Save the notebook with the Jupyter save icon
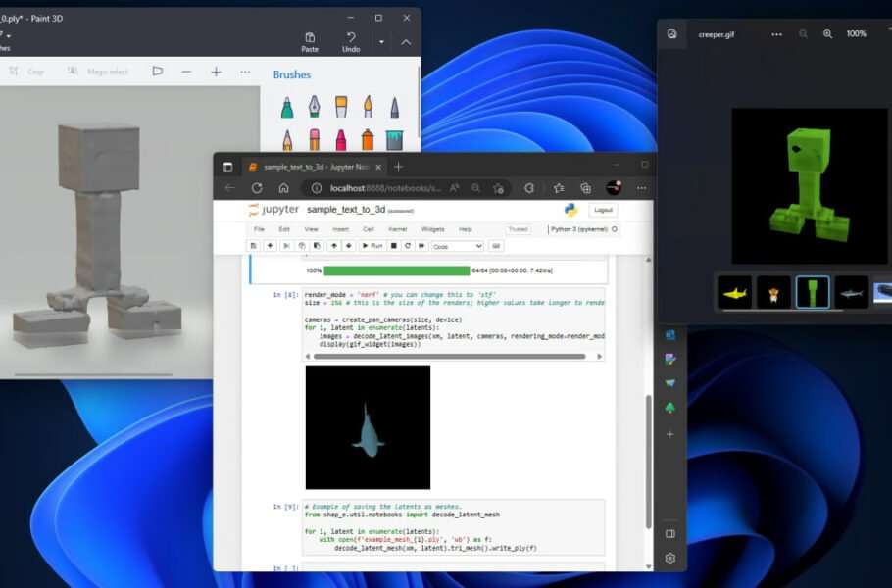This screenshot has width=892, height=588. coord(254,246)
